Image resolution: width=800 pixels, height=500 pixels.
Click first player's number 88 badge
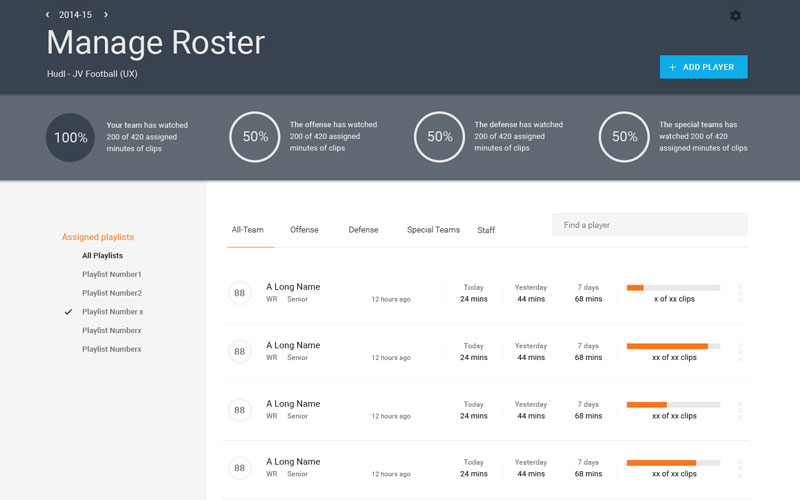239,293
